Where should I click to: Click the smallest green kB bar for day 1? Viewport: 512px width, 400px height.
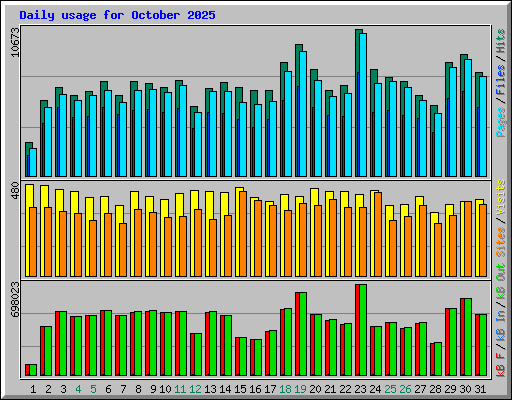[33, 370]
